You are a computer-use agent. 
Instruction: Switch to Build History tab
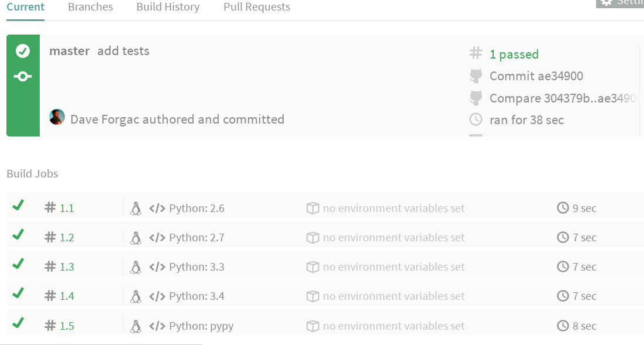pos(168,7)
